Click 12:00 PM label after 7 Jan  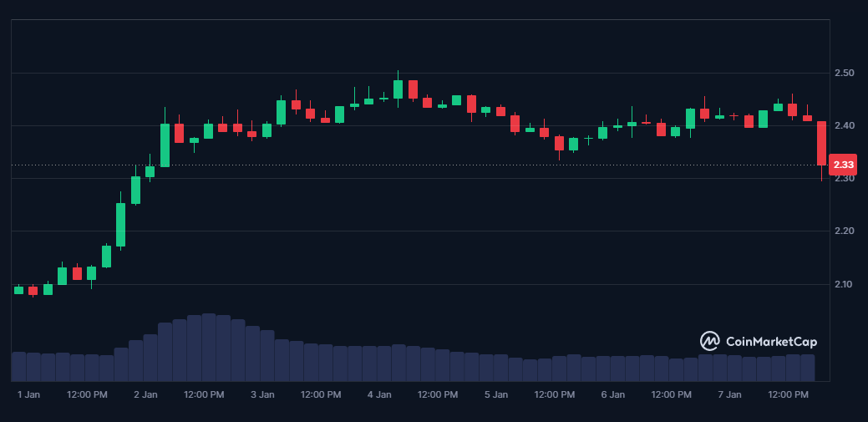[789, 395]
